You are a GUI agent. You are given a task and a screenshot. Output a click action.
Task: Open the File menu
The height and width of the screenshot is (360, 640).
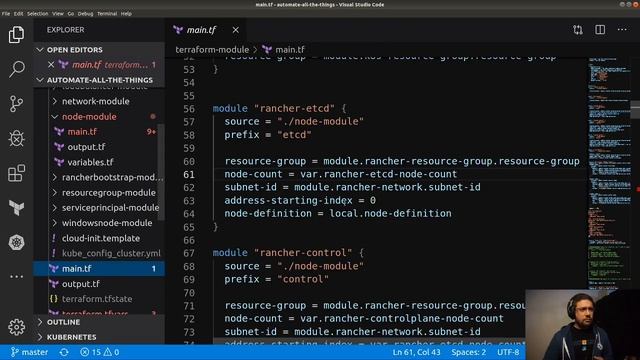click(x=6, y=13)
